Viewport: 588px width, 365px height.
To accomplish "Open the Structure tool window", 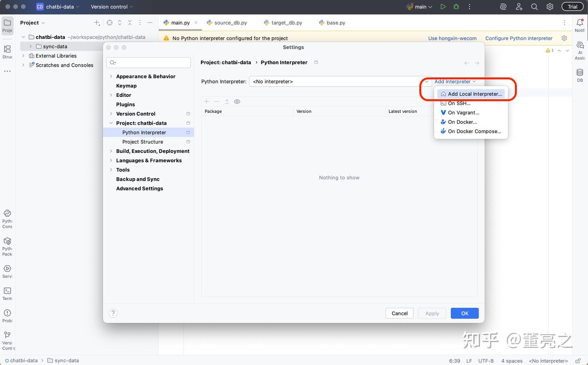I will click(7, 52).
